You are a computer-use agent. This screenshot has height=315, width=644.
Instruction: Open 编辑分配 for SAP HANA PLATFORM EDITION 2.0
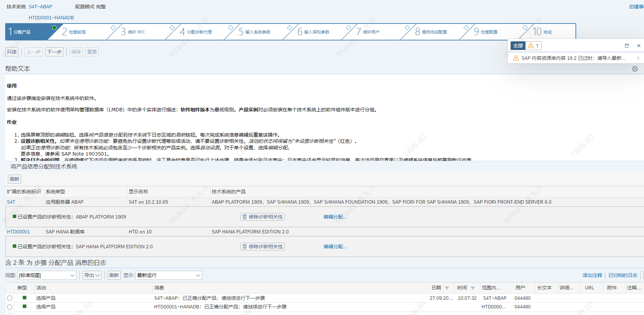click(x=335, y=247)
